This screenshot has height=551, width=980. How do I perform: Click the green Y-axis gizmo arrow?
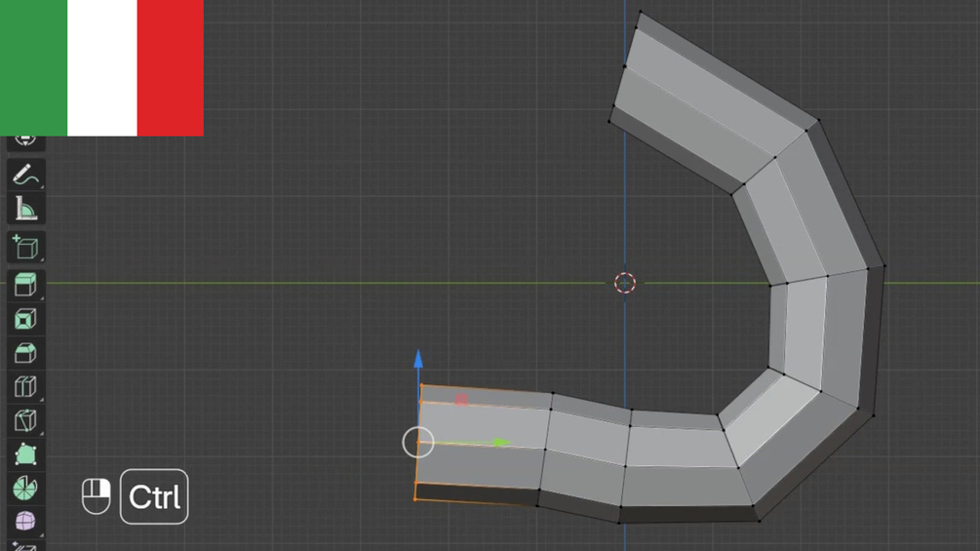[501, 443]
